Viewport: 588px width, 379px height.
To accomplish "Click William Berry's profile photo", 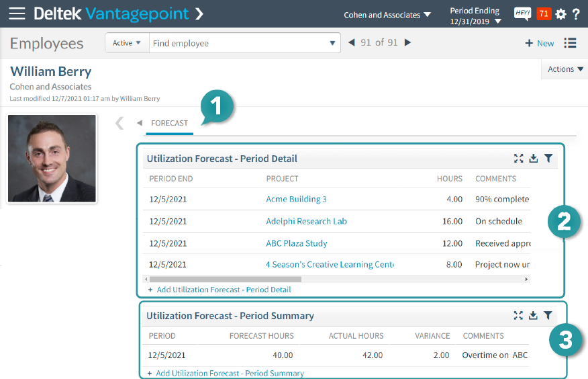I will (52, 159).
